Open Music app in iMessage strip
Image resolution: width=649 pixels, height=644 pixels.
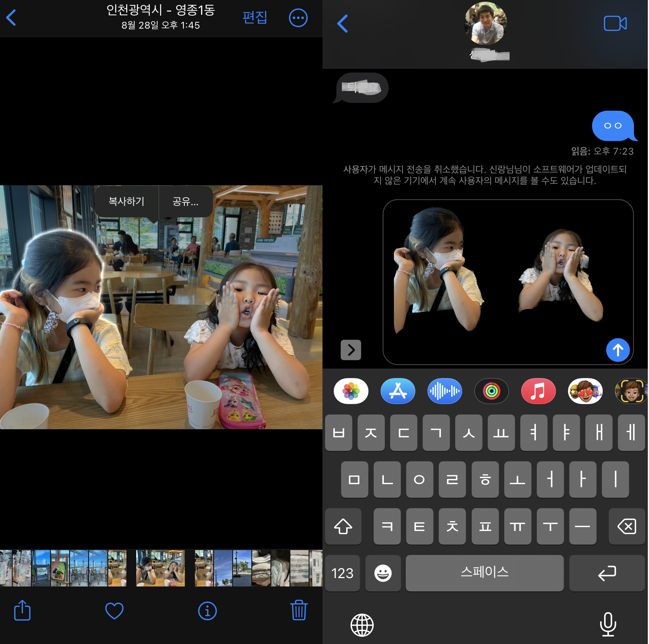coord(538,391)
